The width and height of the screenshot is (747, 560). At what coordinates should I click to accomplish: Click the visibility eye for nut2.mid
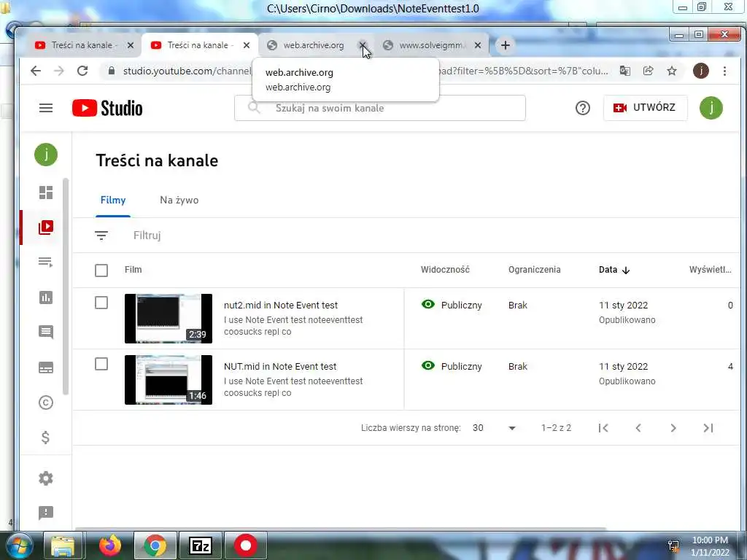[x=428, y=304]
